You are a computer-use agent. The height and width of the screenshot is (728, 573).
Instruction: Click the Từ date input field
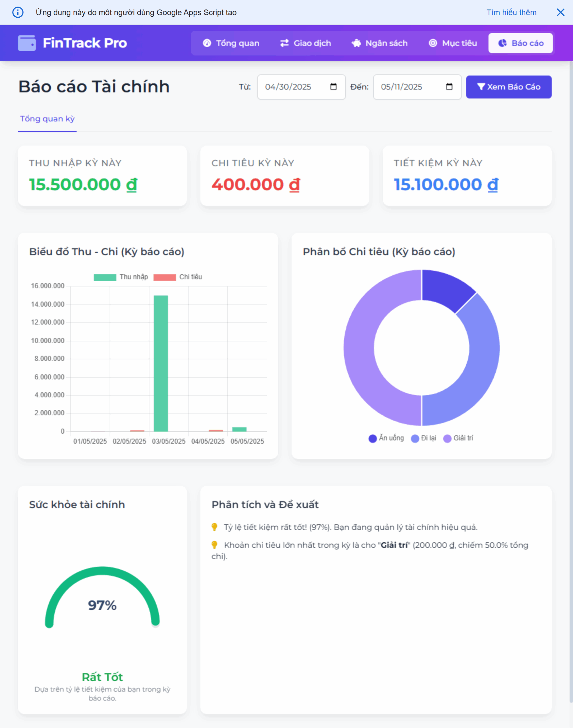coord(288,87)
